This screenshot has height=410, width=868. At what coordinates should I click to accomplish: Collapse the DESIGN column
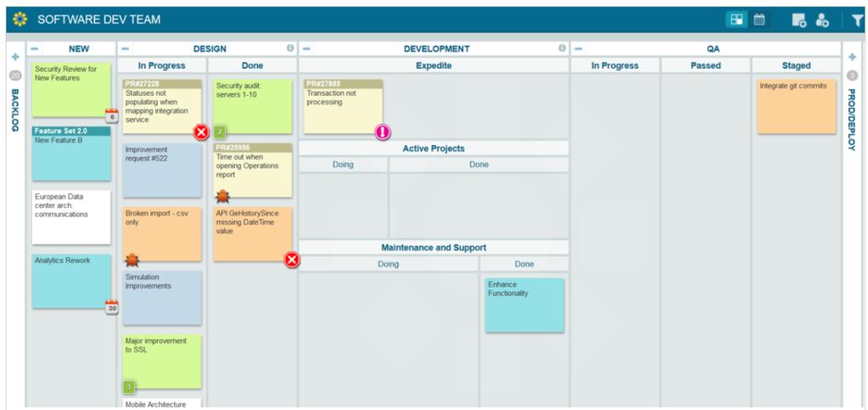point(125,48)
